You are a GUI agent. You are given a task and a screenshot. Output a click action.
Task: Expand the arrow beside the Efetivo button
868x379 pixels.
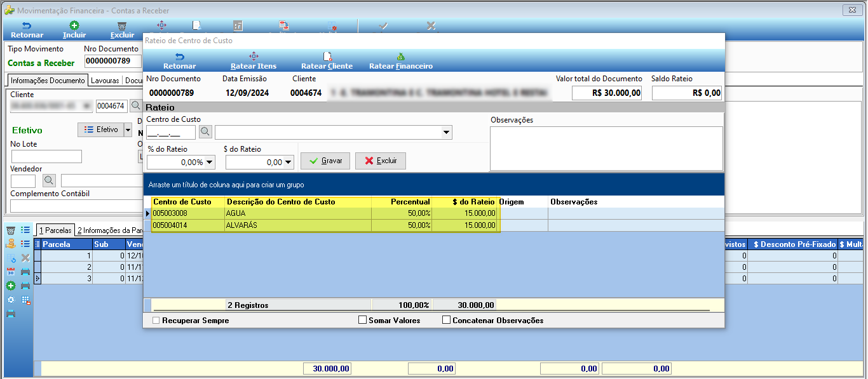128,130
